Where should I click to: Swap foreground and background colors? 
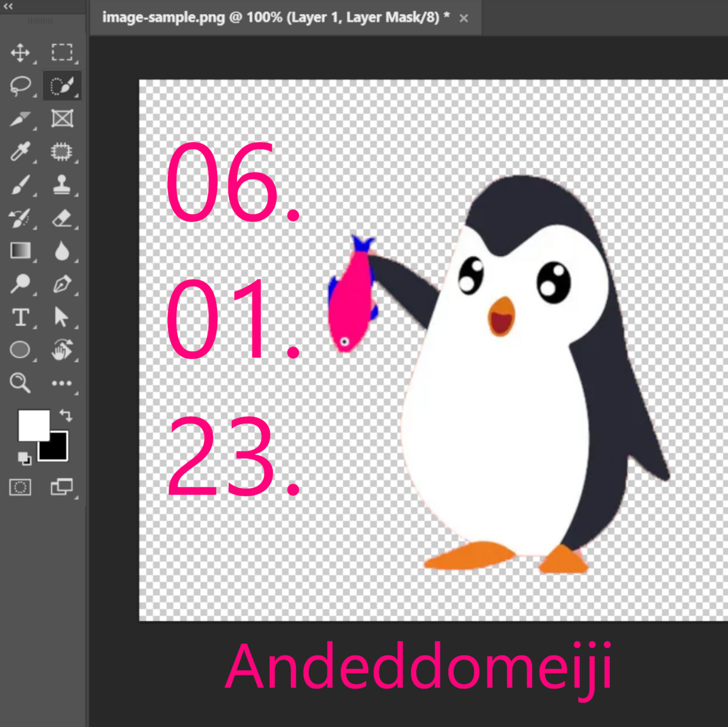point(66,416)
